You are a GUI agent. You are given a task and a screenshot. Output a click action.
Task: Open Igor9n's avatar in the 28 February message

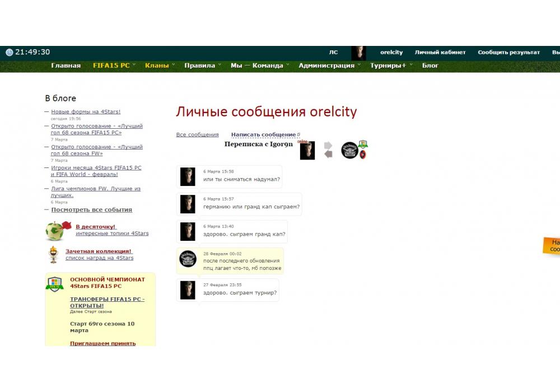click(x=188, y=259)
